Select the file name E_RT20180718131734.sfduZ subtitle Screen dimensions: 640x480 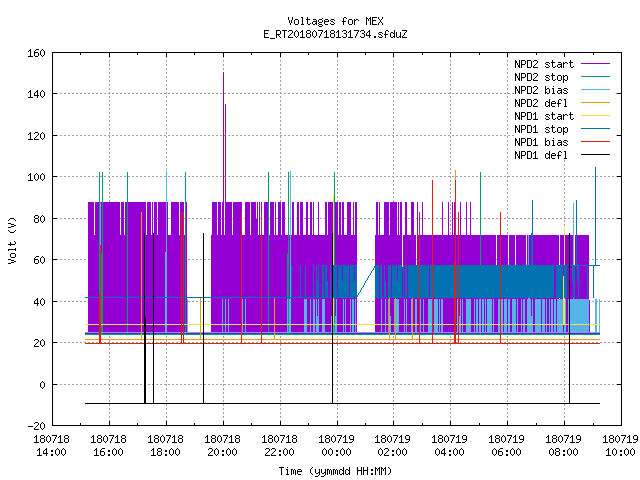pos(335,34)
